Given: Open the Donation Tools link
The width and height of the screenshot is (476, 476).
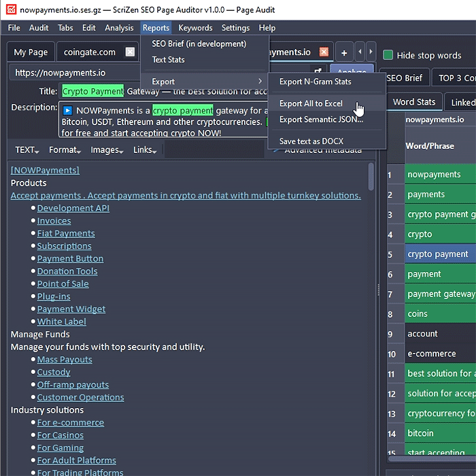Looking at the screenshot, I should point(67,271).
